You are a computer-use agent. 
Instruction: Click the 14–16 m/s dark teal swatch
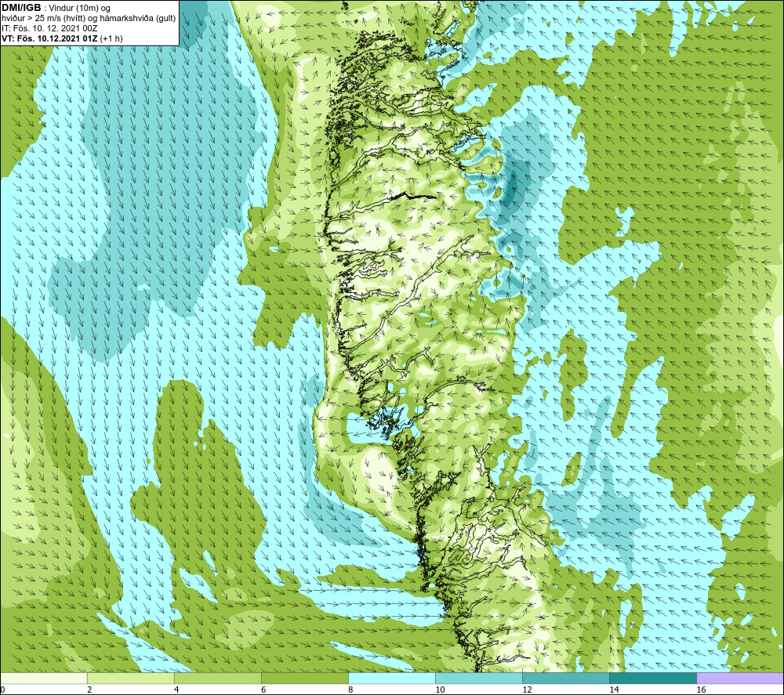click(x=652, y=679)
